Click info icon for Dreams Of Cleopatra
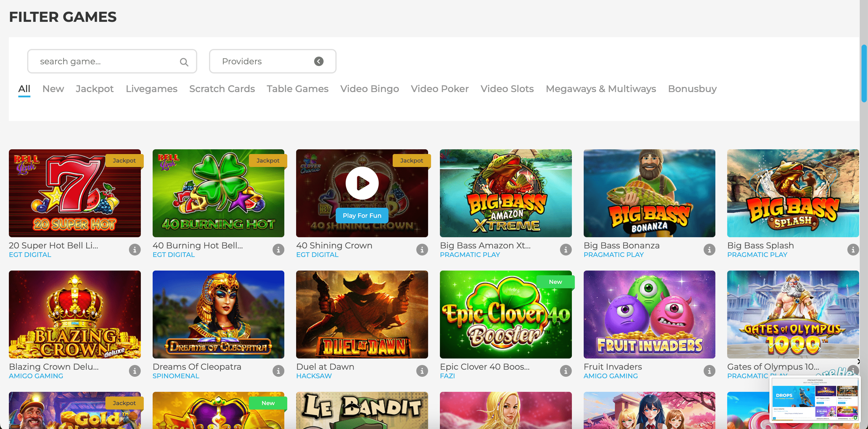Screen dimensions: 868x429 [x=278, y=371]
